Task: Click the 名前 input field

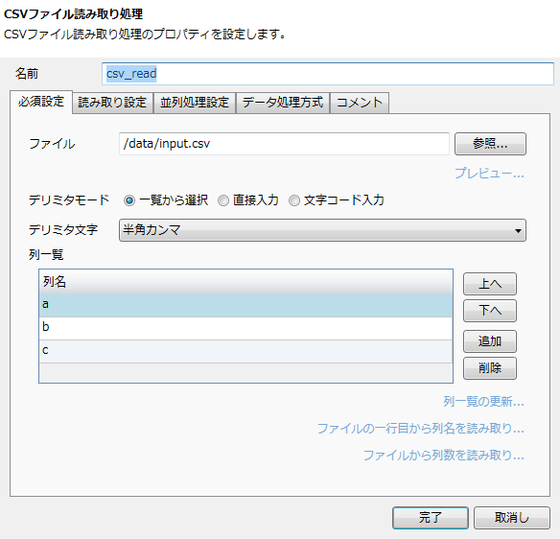Action: coord(328,74)
